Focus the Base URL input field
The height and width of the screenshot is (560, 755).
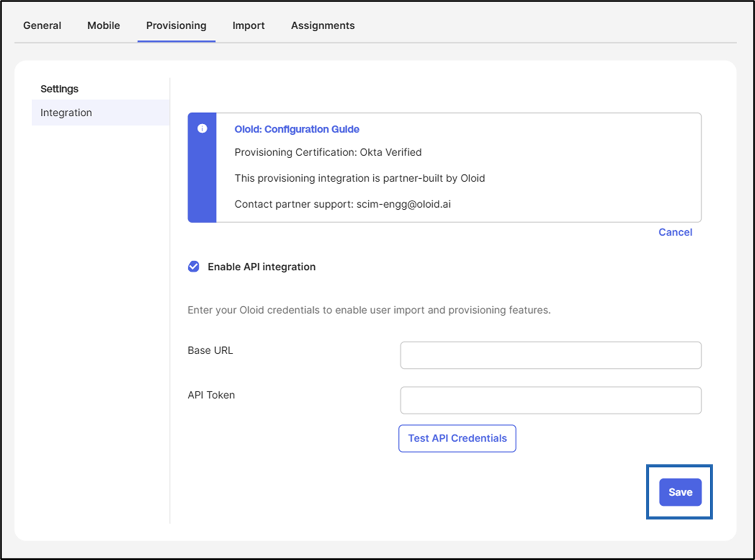pyautogui.click(x=551, y=355)
